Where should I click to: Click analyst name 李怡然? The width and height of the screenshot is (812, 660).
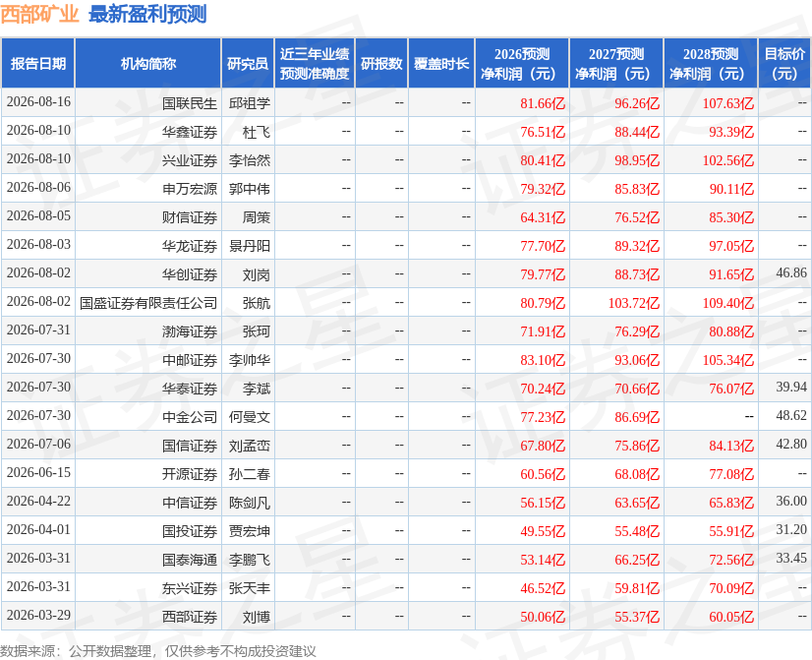tap(250, 160)
